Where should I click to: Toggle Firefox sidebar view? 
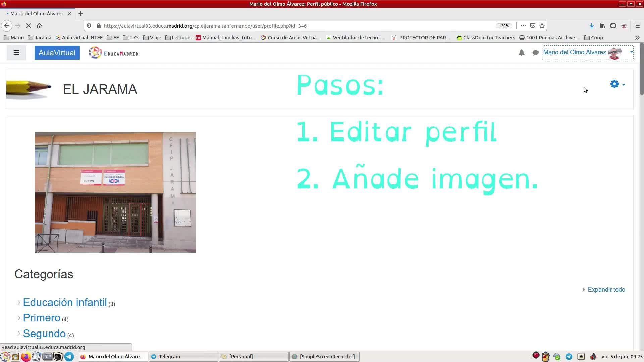pos(613,26)
